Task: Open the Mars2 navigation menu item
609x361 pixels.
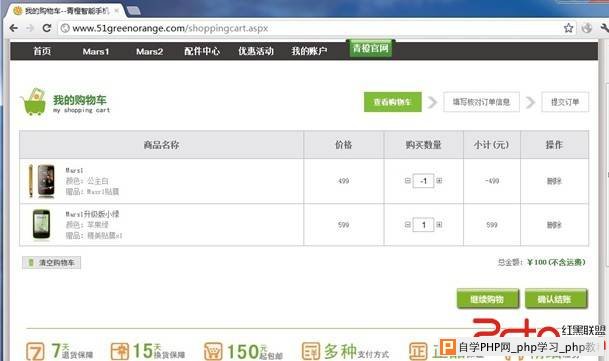Action: click(149, 51)
